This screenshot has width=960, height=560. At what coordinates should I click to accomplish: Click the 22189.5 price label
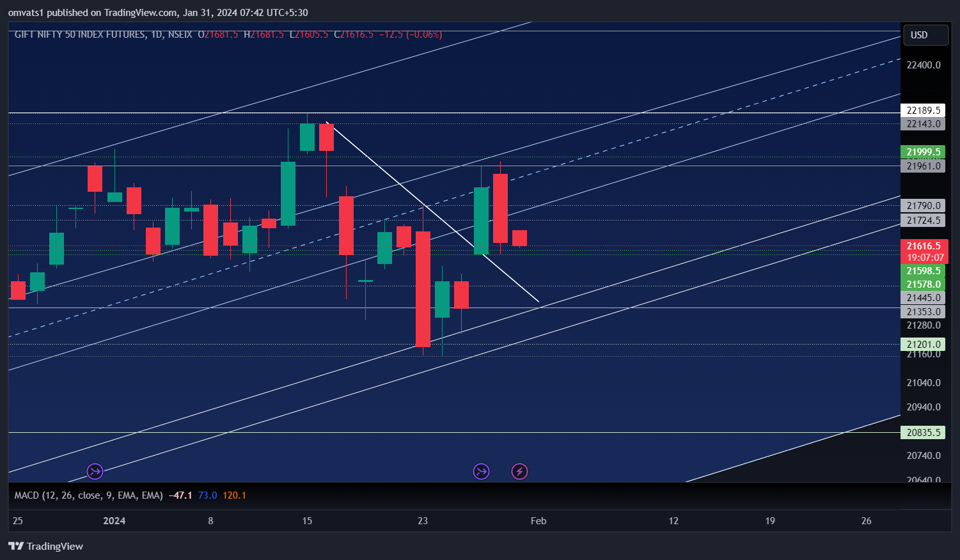click(x=923, y=111)
